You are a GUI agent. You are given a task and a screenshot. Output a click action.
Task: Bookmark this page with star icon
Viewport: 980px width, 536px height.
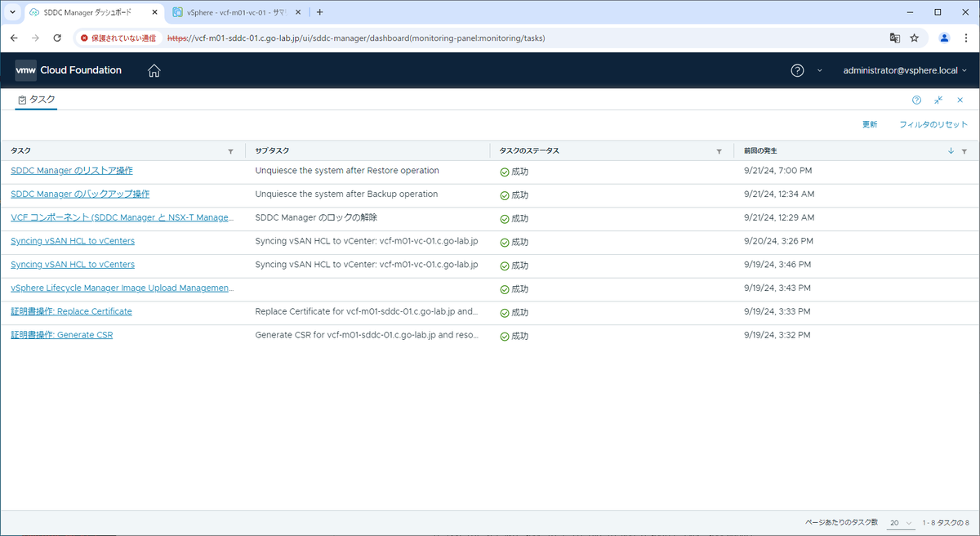[x=915, y=38]
